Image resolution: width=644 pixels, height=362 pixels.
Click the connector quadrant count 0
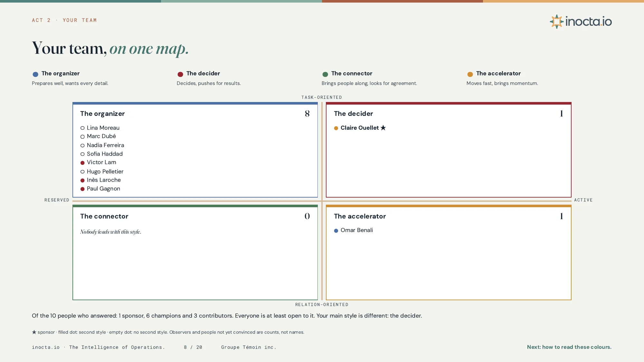click(x=307, y=216)
